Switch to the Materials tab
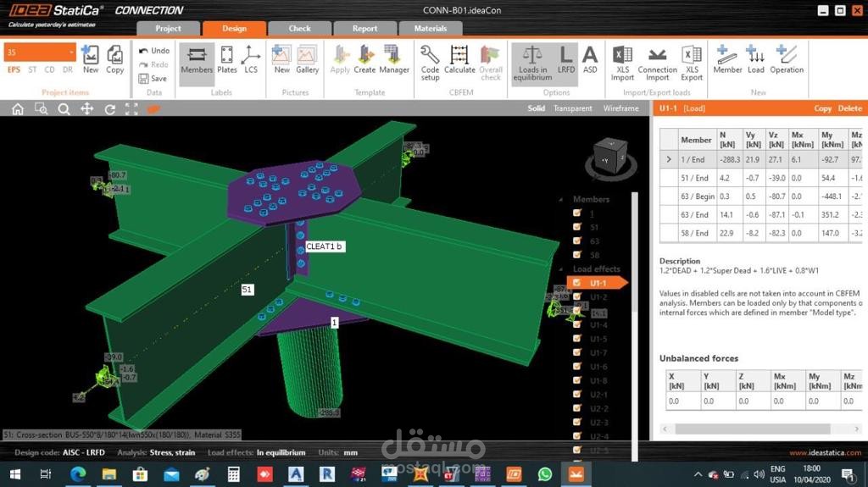868x487 pixels. pos(430,28)
